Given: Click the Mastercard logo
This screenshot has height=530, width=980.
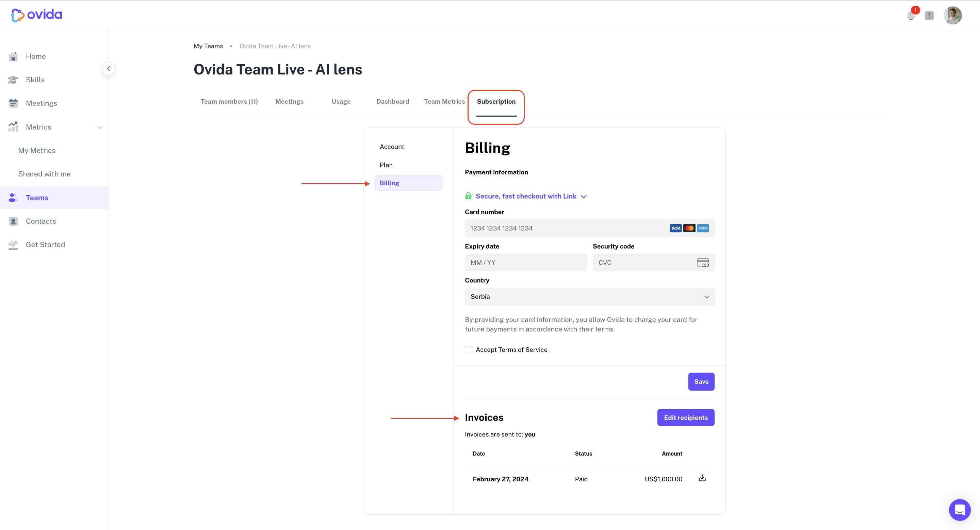Looking at the screenshot, I should pos(689,228).
